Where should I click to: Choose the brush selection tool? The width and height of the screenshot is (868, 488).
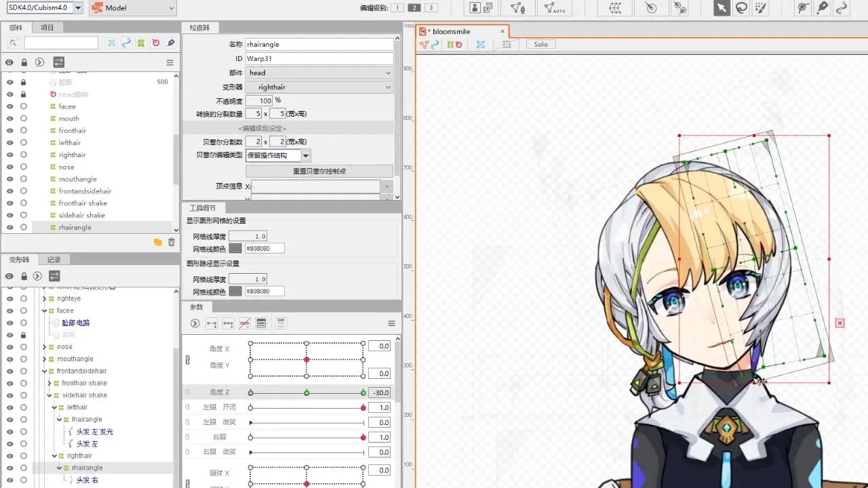pyautogui.click(x=761, y=7)
